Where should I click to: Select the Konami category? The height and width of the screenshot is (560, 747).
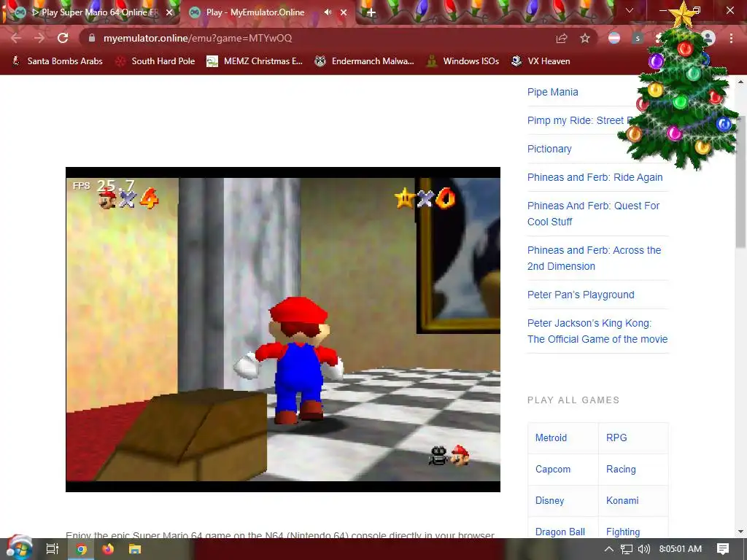coord(622,500)
